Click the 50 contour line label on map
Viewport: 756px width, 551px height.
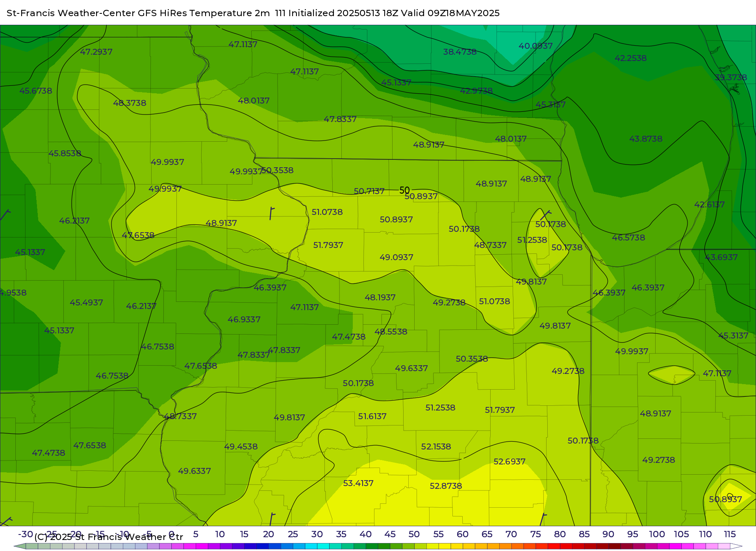pyautogui.click(x=405, y=190)
